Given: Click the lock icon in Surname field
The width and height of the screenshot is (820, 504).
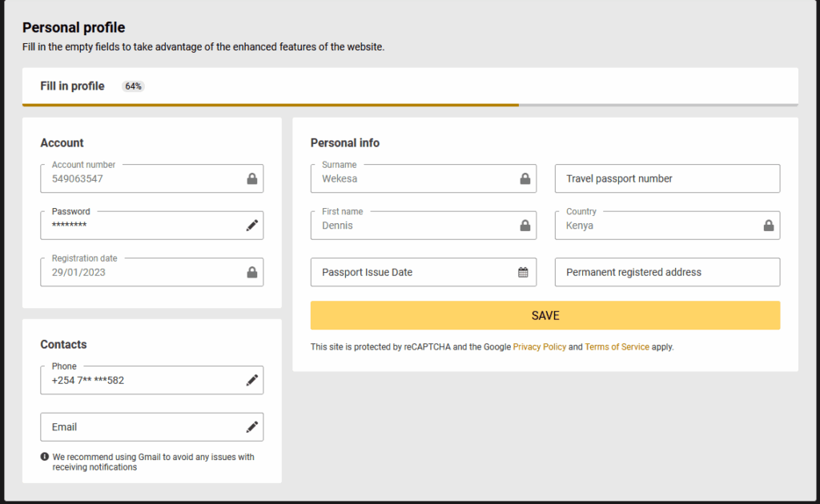Looking at the screenshot, I should pyautogui.click(x=525, y=179).
